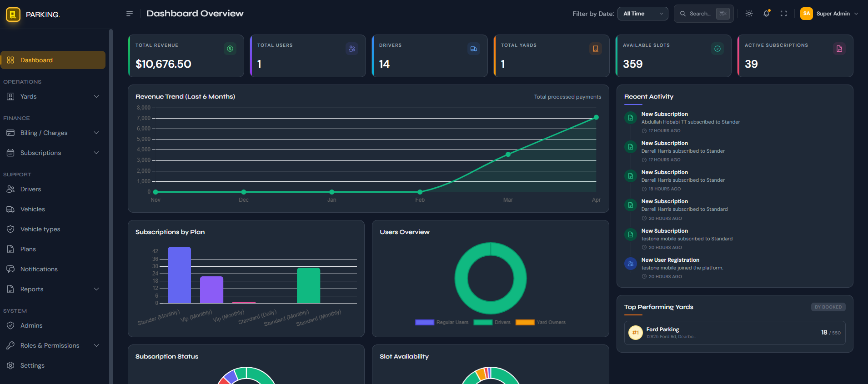Click the Roles & Permissions key icon
The height and width of the screenshot is (384, 868).
(x=10, y=345)
